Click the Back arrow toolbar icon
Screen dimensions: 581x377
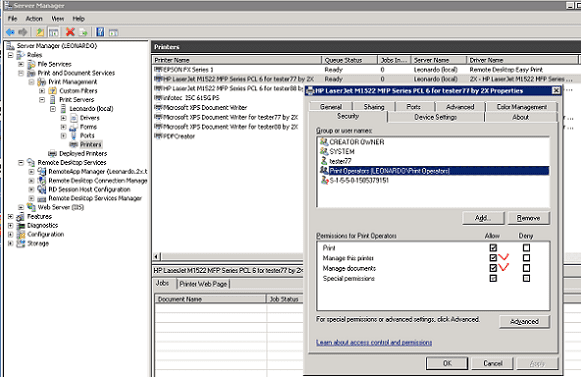pos(10,32)
